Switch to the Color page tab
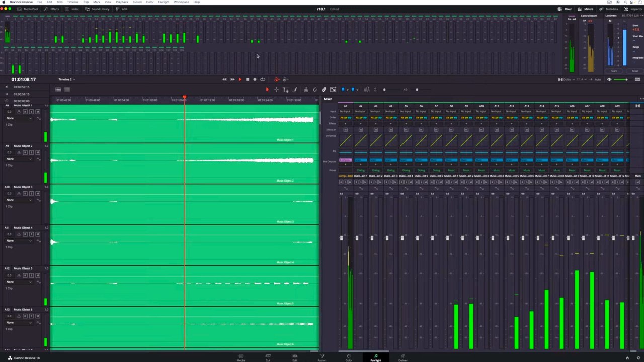 [349, 357]
